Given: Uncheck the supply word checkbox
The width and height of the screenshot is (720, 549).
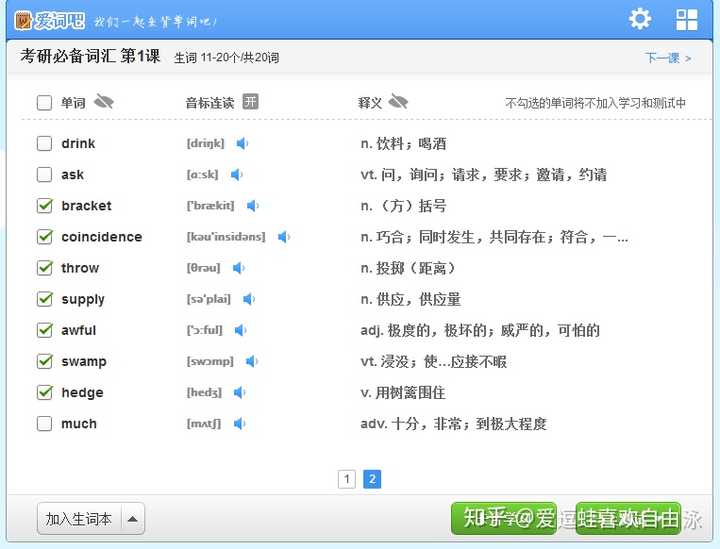Looking at the screenshot, I should tap(44, 299).
